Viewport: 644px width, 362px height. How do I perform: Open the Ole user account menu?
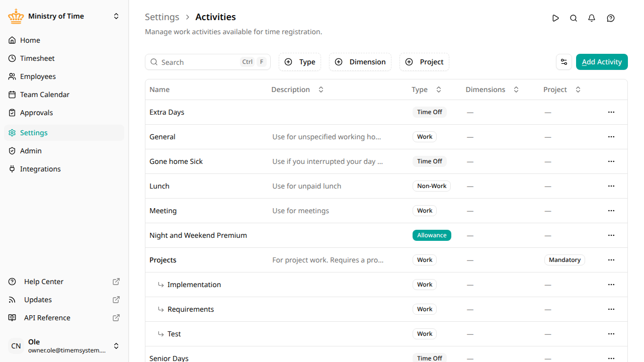(64, 346)
